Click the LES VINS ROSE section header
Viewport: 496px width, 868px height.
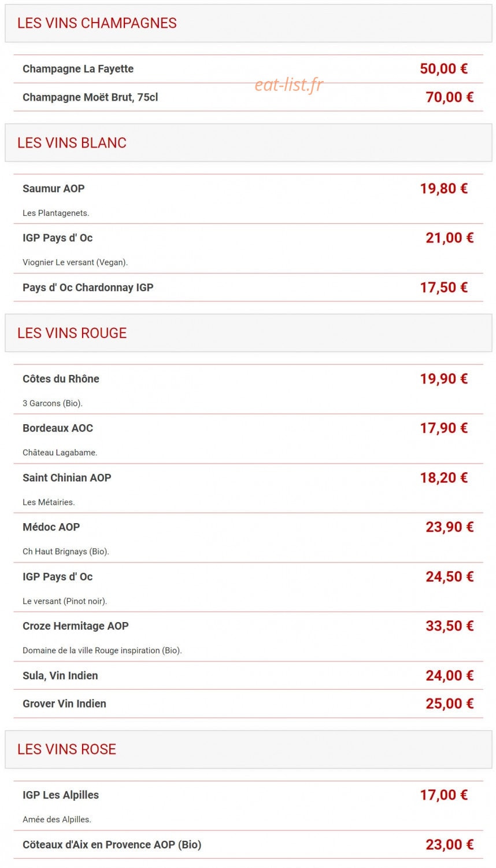pyautogui.click(x=249, y=749)
